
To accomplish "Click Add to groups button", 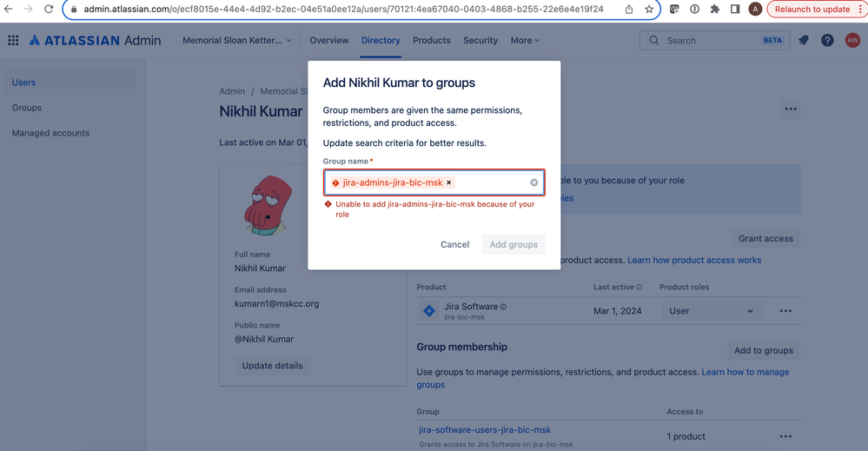I will click(x=764, y=350).
